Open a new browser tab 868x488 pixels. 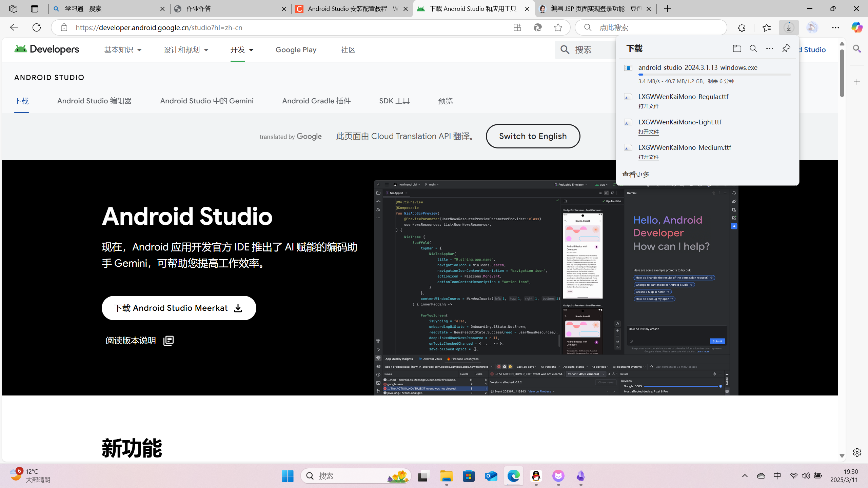point(668,9)
